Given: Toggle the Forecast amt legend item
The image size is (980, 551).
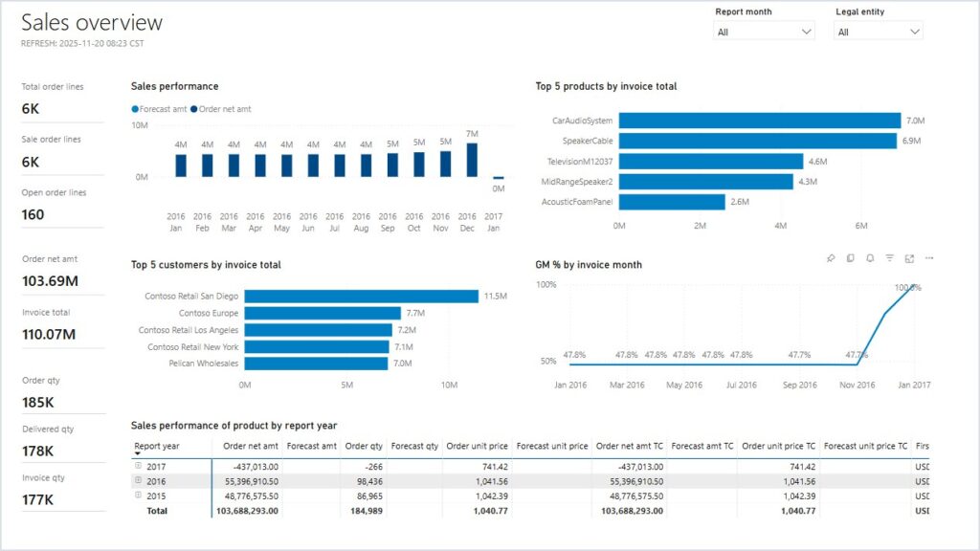Looking at the screenshot, I should 159,109.
